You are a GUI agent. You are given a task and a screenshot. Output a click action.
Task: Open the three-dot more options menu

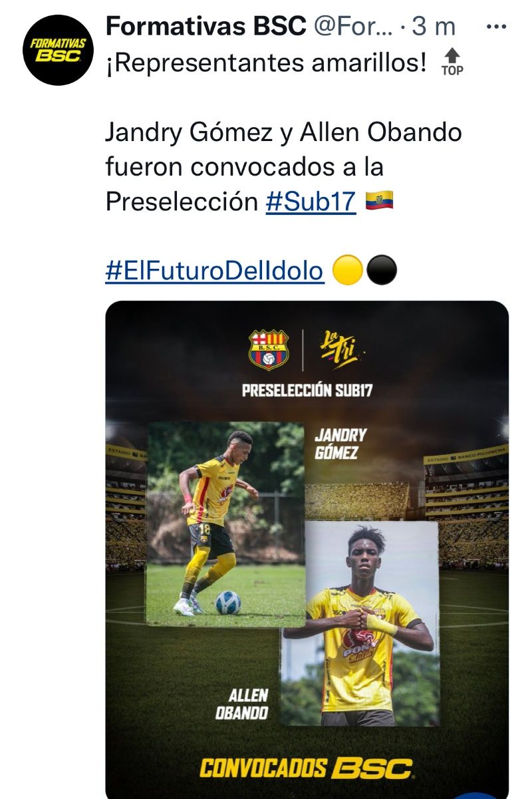pyautogui.click(x=497, y=27)
